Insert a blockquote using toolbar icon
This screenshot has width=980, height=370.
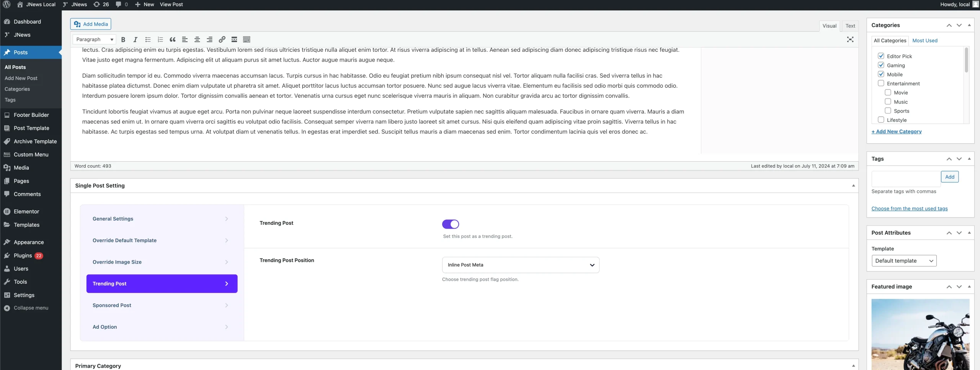pos(173,39)
